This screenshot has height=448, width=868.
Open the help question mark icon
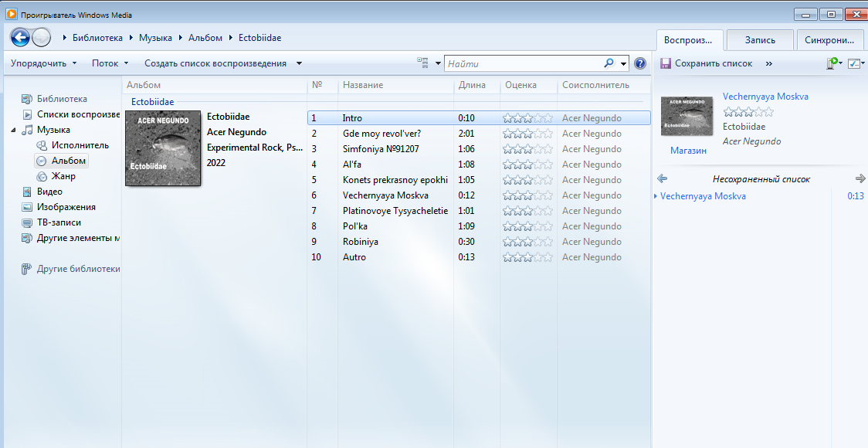coord(640,63)
